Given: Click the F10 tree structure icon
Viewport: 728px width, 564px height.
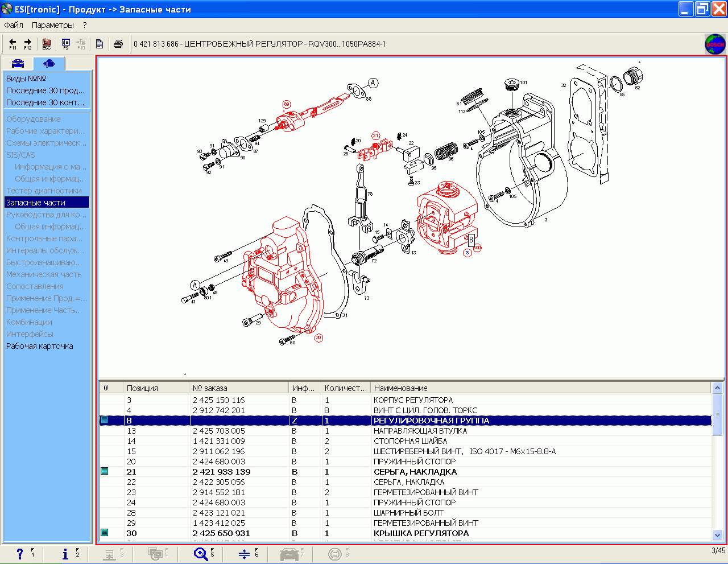Looking at the screenshot, I should [81, 44].
